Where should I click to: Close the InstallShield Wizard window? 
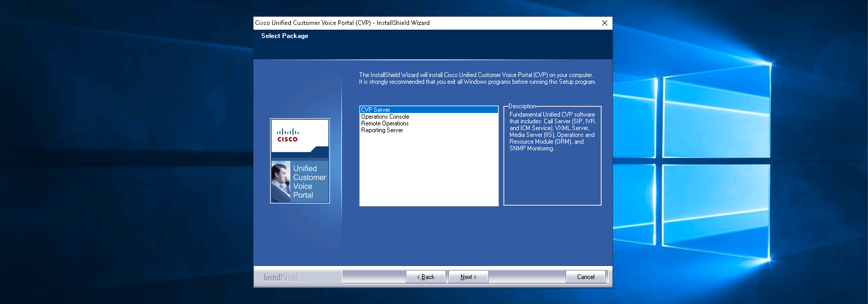tap(604, 23)
